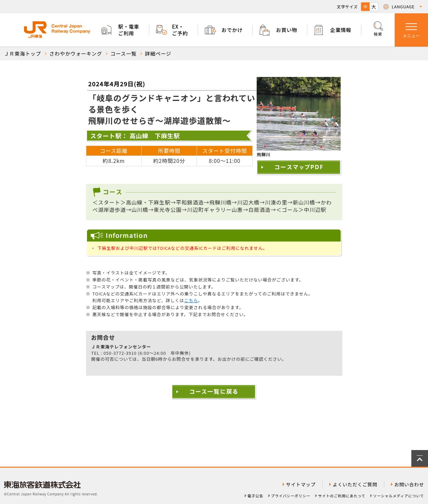
Task: Open the orange hamburger menu
Action: [411, 30]
